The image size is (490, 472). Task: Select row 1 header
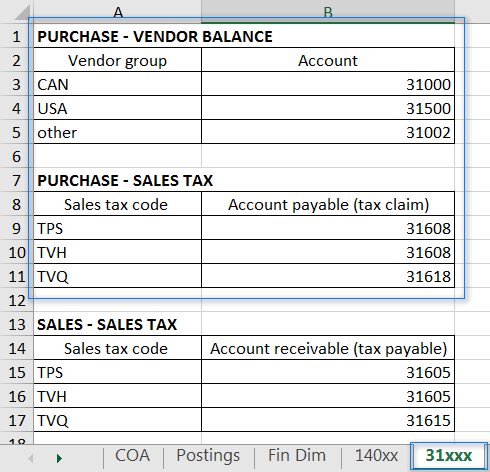point(17,36)
